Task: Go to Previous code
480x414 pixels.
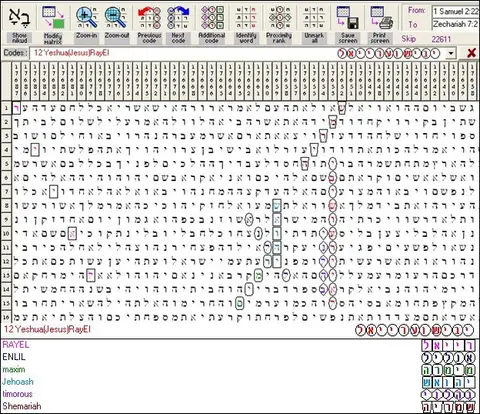Action: pos(149,18)
